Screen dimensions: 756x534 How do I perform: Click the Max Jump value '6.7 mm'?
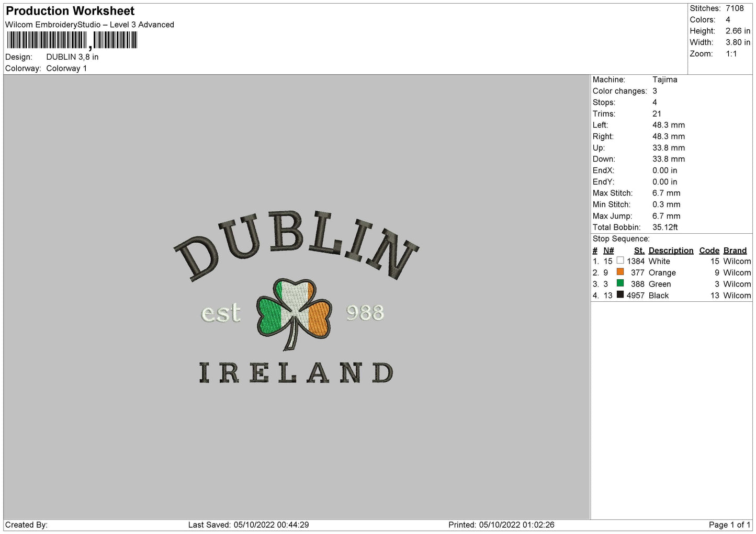point(666,216)
